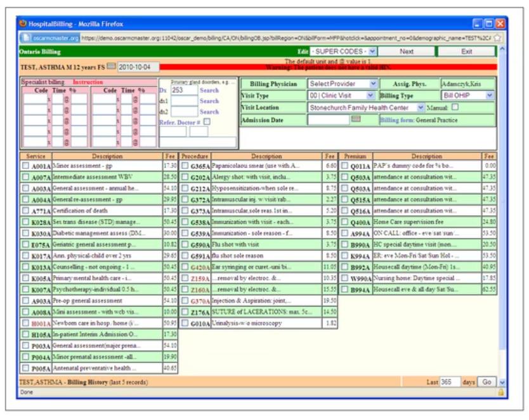Expand the SUPER CODES dropdown
The width and height of the screenshot is (529, 420).
tap(343, 51)
